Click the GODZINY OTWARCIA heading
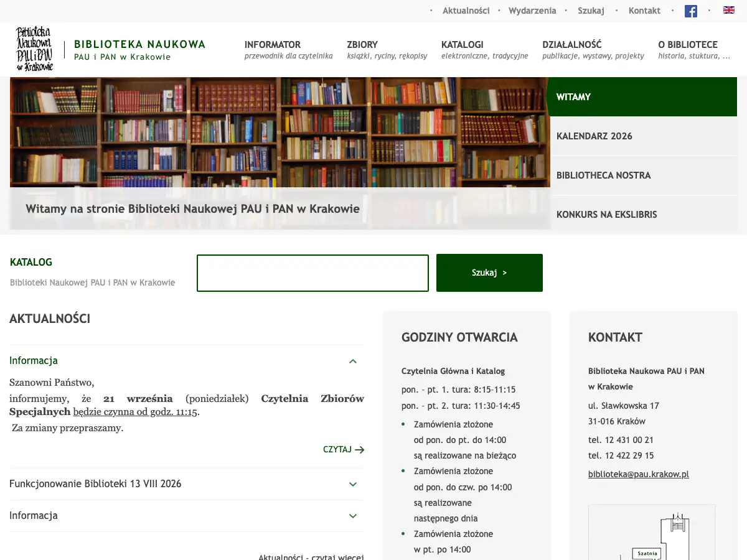This screenshot has width=747, height=560. [459, 337]
